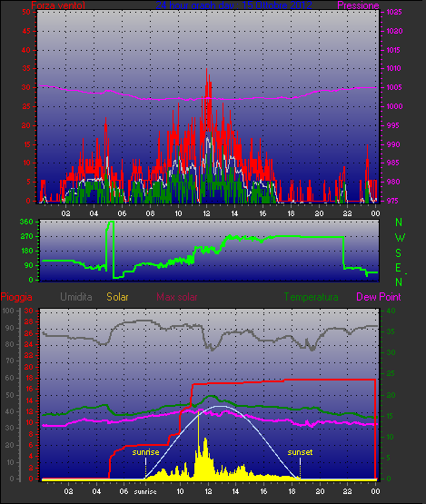Click the gray 'Umidita' legend label
426x504 pixels.
tap(76, 297)
